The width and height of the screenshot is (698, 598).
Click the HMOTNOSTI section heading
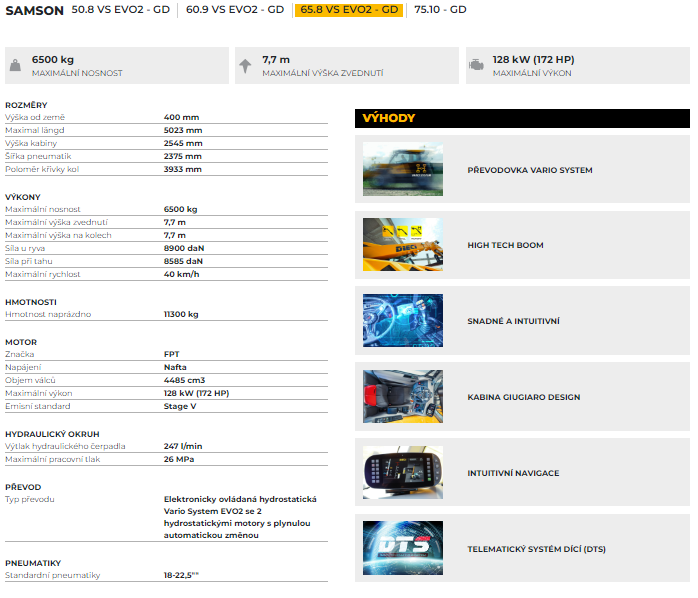click(31, 302)
